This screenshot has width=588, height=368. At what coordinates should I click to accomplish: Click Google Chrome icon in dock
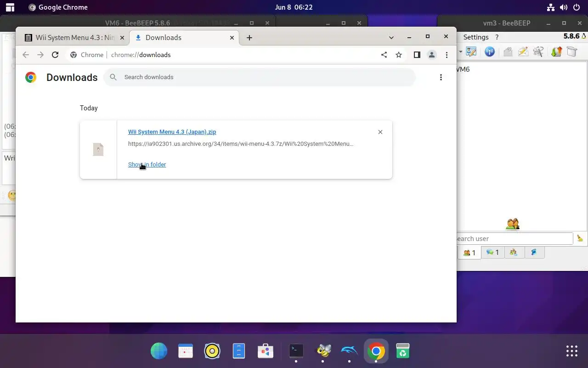click(x=376, y=351)
